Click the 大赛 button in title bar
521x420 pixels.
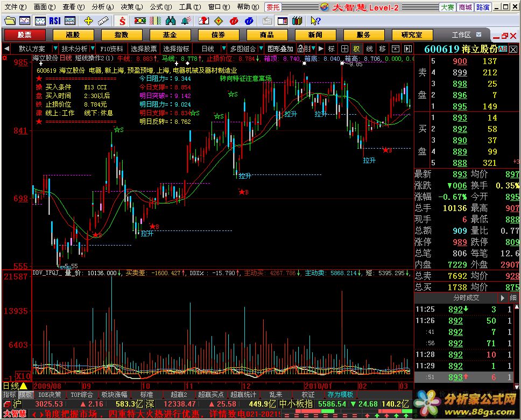448,7
